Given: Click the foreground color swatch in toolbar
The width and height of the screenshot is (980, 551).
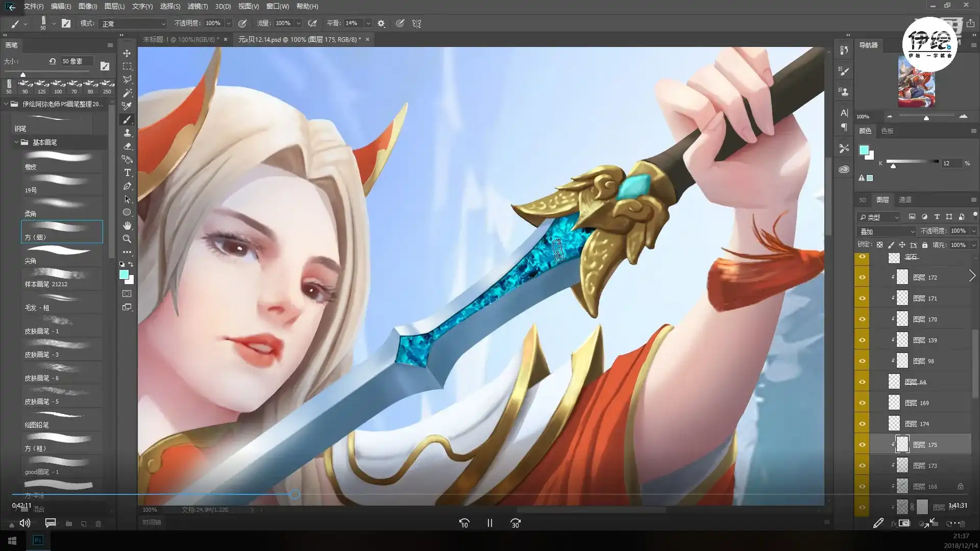Looking at the screenshot, I should pyautogui.click(x=124, y=275).
